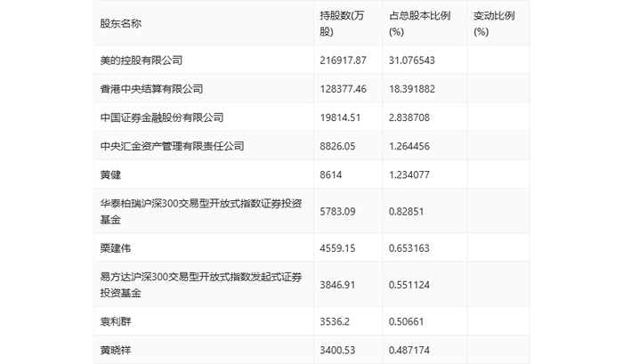Select shareholder 黄晓祥
The height and width of the screenshot is (364, 623).
(116, 350)
